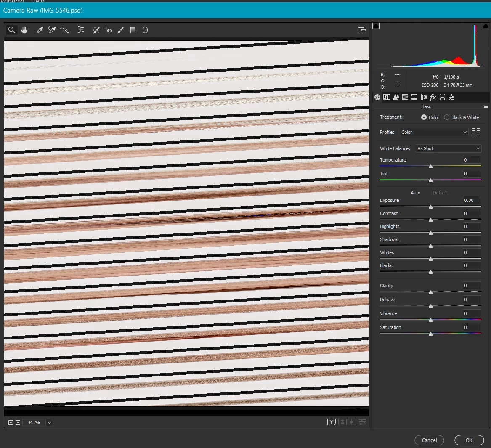The height and width of the screenshot is (448, 491).
Task: Click the Dehaze value field
Action: 472,299
